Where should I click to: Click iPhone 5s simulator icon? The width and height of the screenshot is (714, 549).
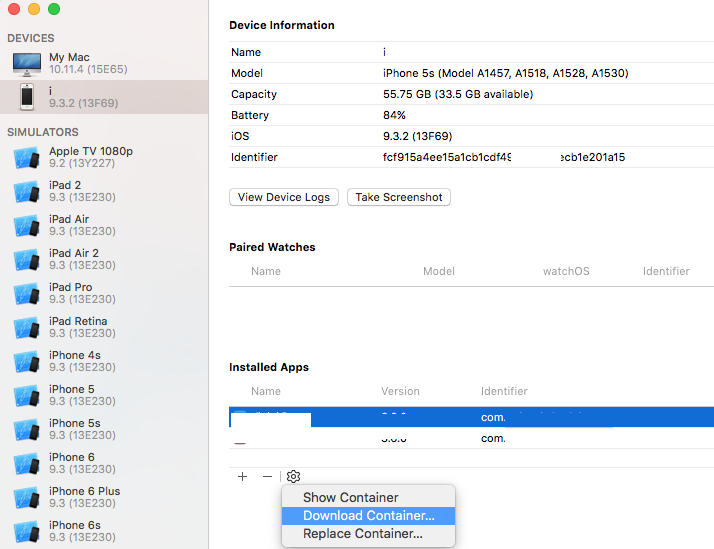pos(26,430)
